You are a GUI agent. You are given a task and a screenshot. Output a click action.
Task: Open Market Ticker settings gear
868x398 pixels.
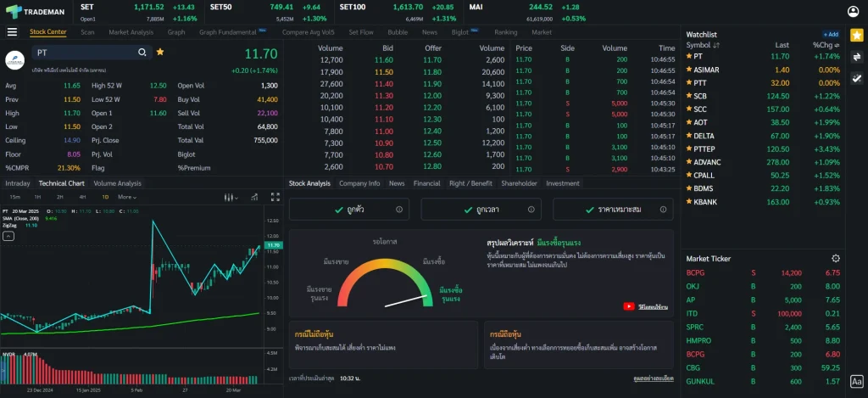(x=836, y=259)
